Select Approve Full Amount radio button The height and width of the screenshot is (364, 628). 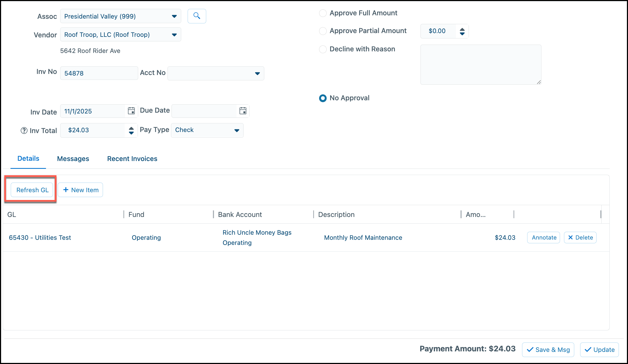tap(323, 13)
